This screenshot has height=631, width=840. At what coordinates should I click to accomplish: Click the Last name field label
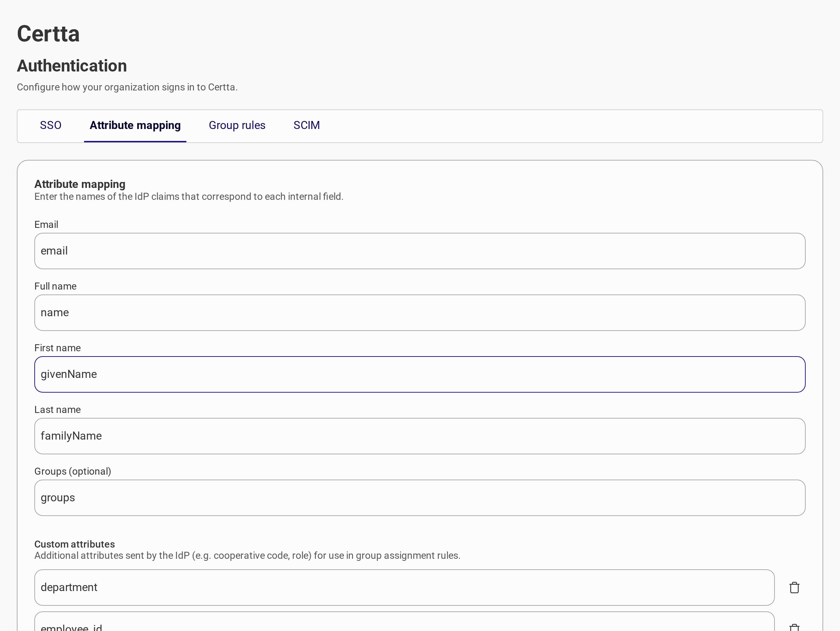[x=57, y=409]
